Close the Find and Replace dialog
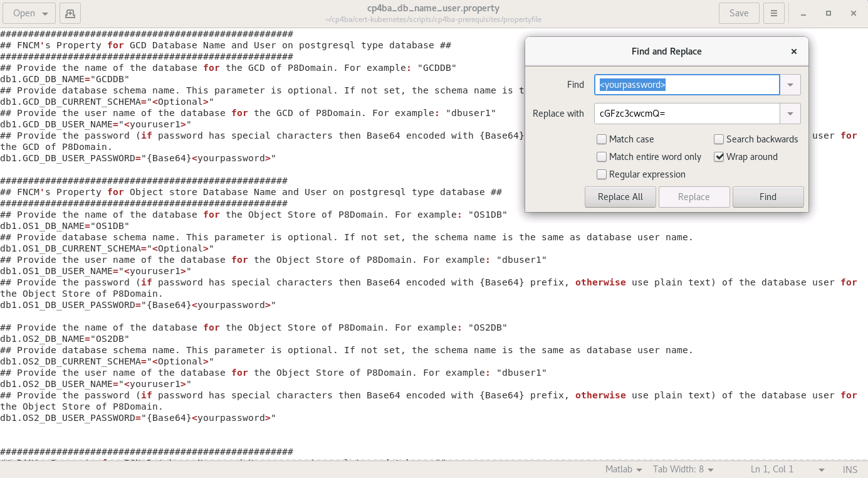The image size is (868, 478). [794, 51]
